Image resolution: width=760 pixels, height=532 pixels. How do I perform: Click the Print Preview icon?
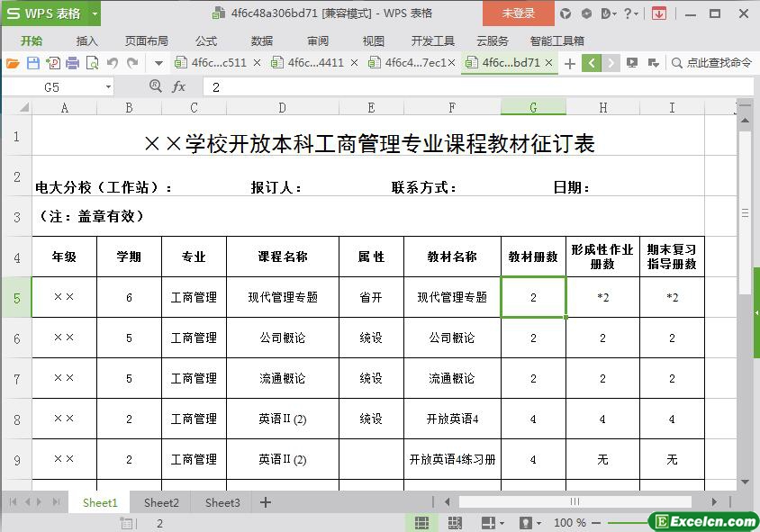coord(92,63)
